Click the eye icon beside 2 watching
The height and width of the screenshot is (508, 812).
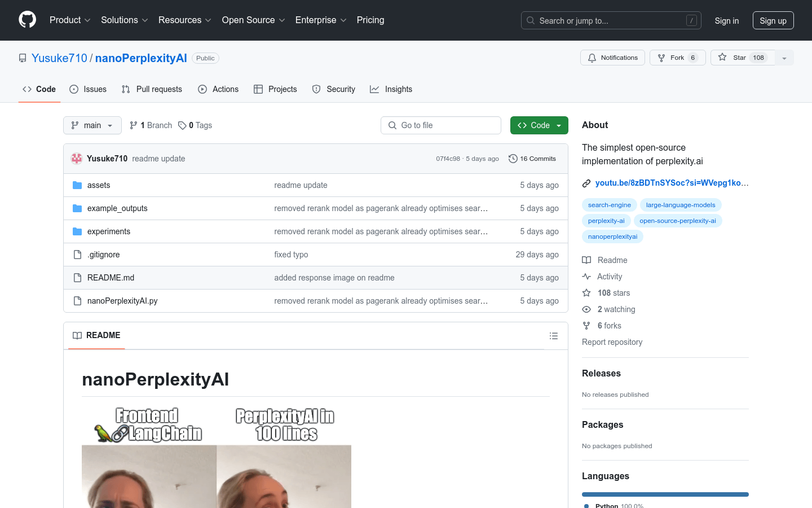point(586,309)
